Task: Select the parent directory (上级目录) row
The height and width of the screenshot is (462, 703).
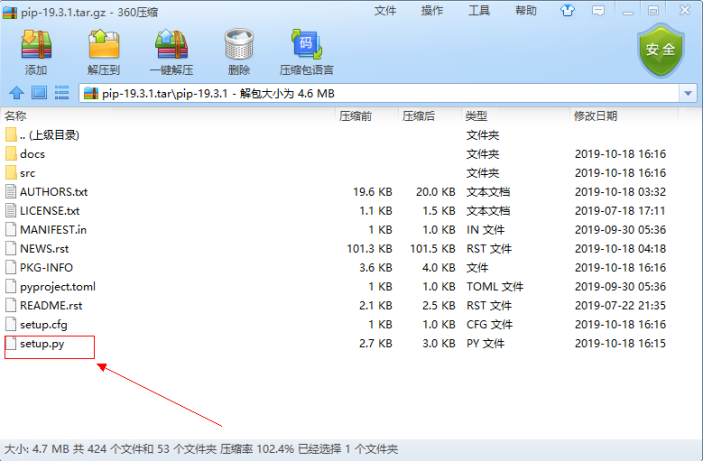Action: [x=341, y=135]
